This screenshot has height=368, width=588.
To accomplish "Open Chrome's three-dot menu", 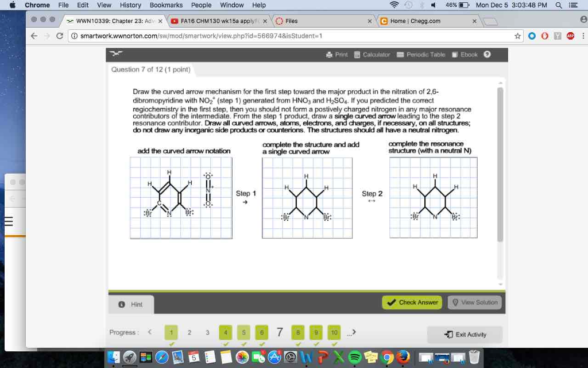I will point(583,36).
